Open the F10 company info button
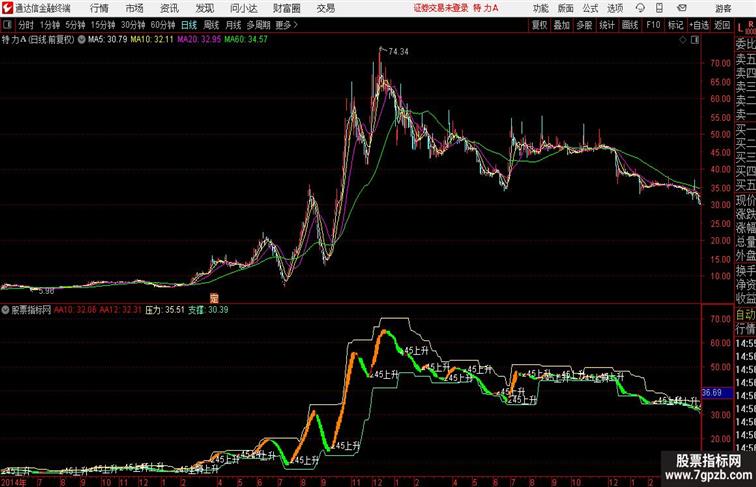 click(x=653, y=25)
